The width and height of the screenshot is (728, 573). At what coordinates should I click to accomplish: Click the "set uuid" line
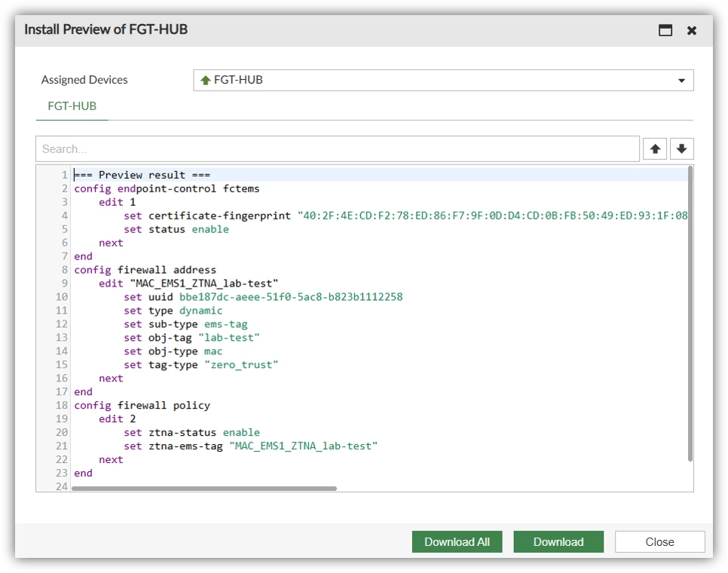pyautogui.click(x=263, y=297)
